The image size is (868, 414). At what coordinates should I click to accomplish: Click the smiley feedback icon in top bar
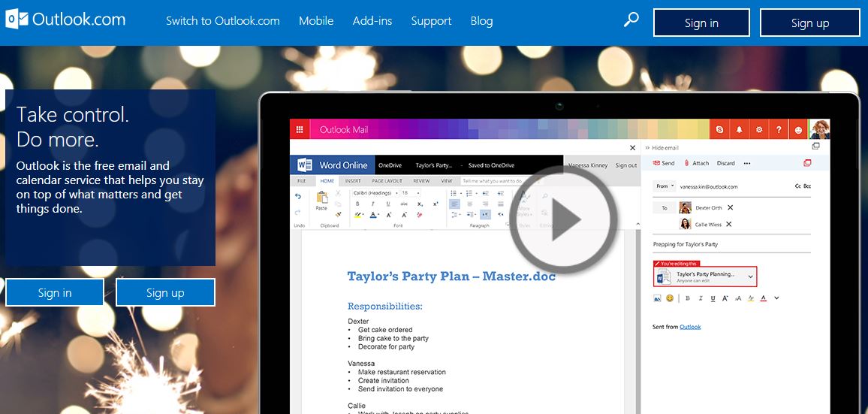click(797, 130)
